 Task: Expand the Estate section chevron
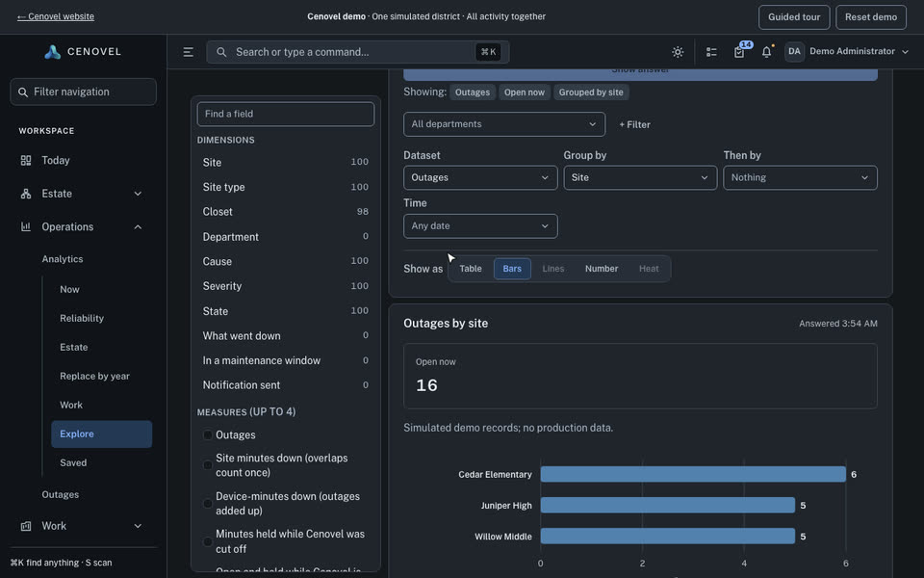coord(138,194)
